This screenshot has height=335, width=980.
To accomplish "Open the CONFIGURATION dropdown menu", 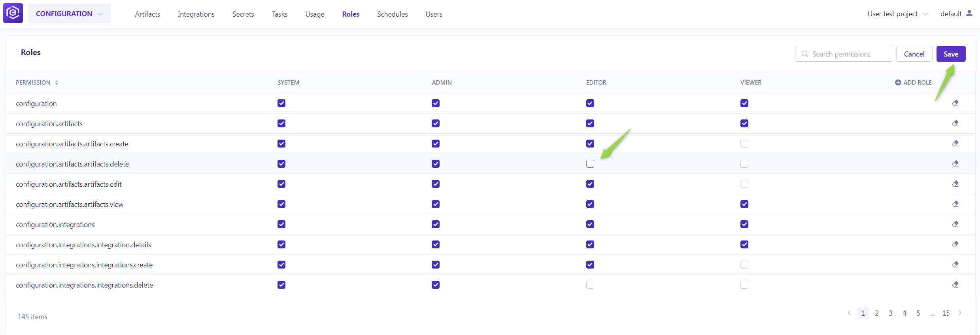I will (69, 13).
